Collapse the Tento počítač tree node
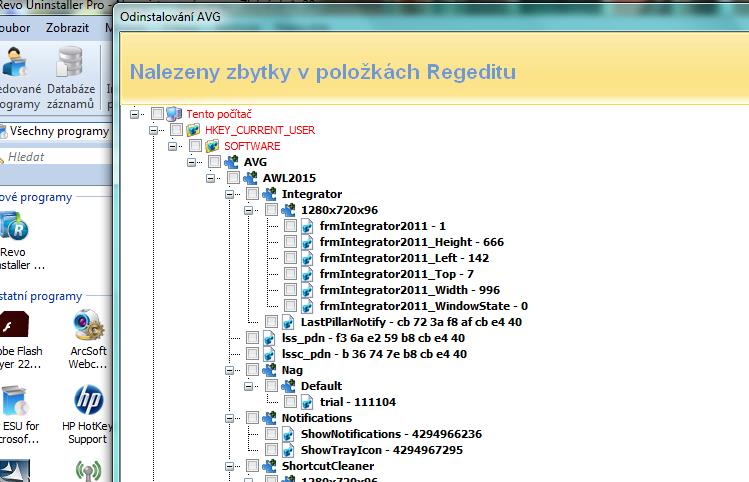 [134, 114]
